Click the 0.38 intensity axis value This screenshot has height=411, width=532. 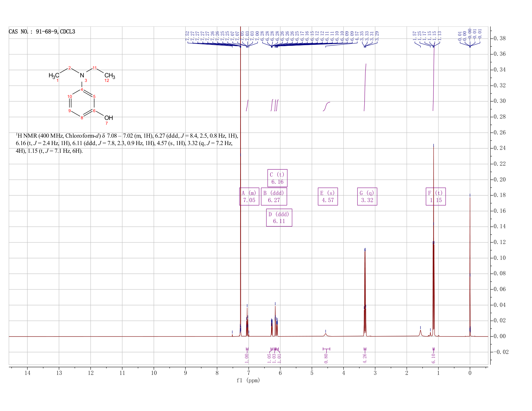click(x=499, y=38)
